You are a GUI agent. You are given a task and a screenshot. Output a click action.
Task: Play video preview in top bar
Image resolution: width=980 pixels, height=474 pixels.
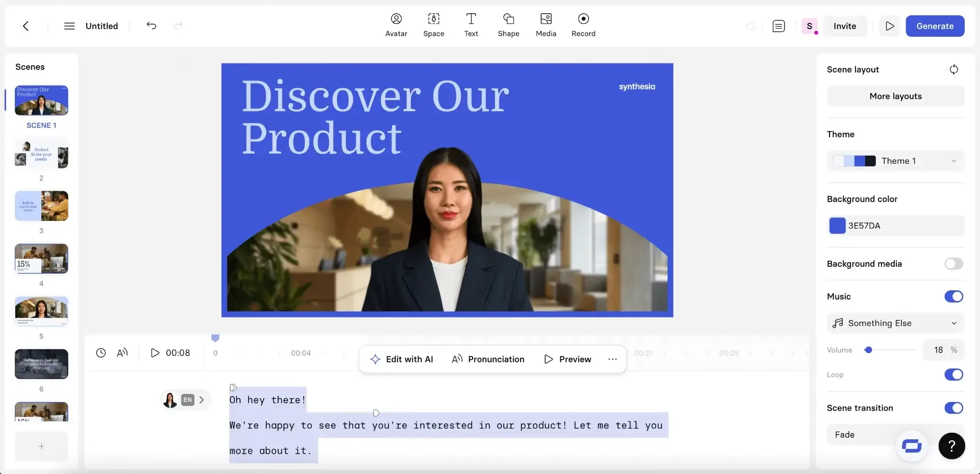click(890, 26)
